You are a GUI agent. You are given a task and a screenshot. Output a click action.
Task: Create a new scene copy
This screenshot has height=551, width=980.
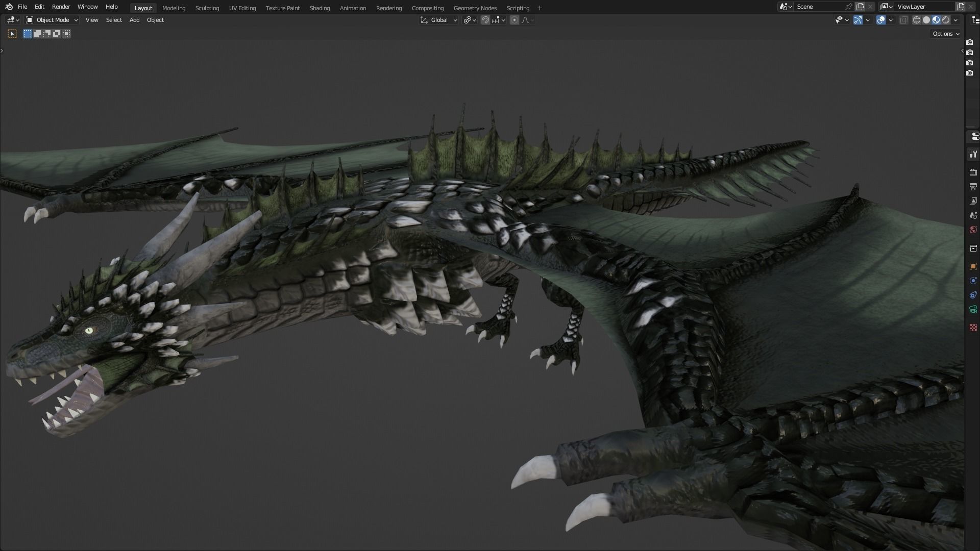860,7
